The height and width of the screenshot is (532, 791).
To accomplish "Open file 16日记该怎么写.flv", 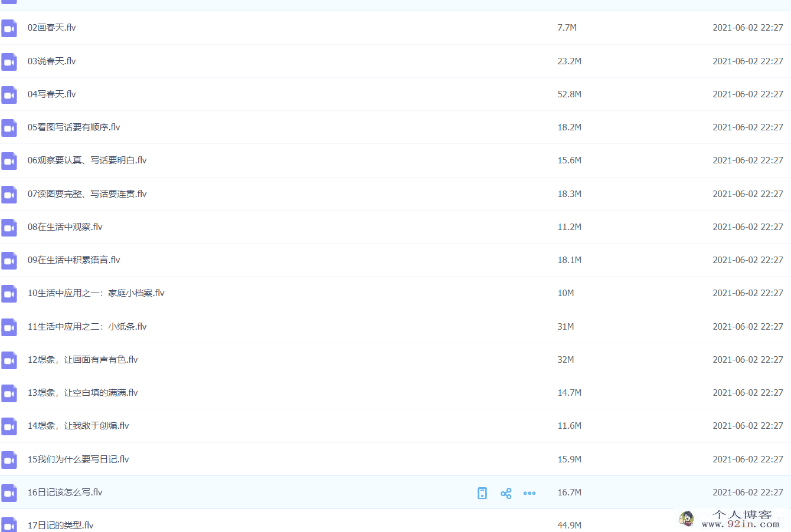I will click(65, 492).
